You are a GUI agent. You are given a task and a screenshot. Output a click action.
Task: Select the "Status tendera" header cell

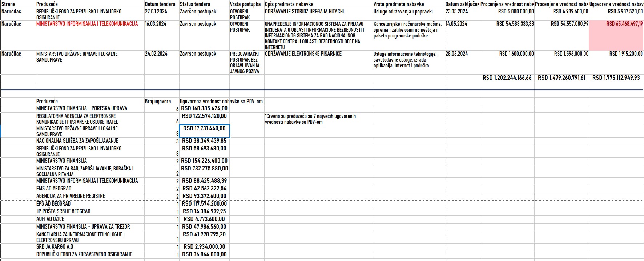coord(195,4)
